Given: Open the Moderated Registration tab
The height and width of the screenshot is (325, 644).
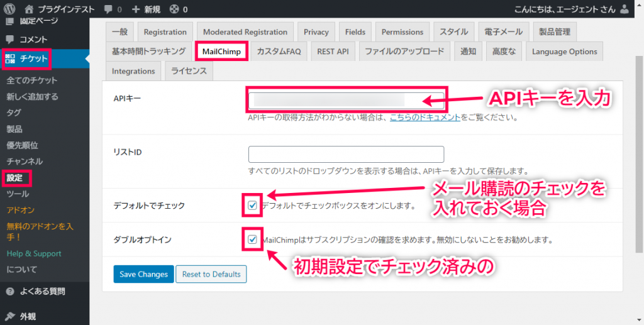Looking at the screenshot, I should (245, 32).
